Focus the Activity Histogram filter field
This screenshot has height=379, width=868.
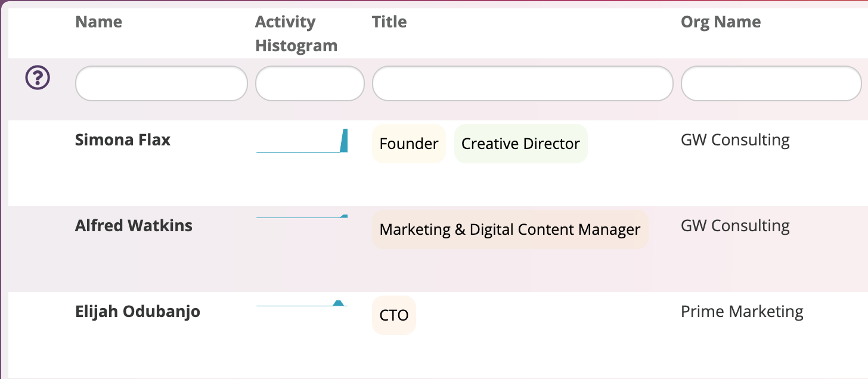coord(309,83)
